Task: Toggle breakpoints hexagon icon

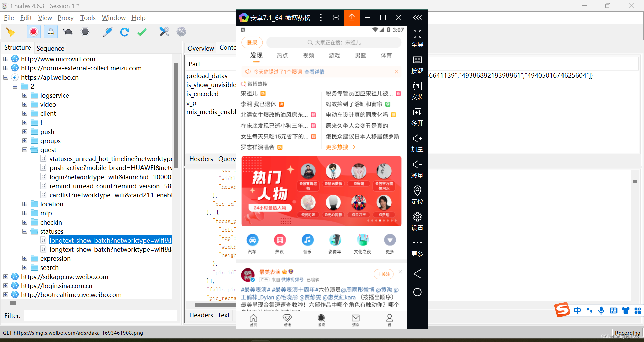Action: [85, 32]
